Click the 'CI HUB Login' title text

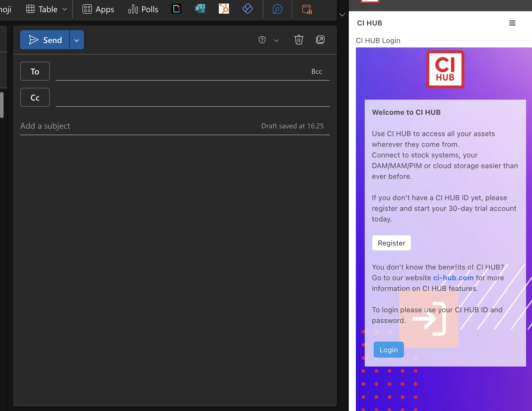(378, 41)
